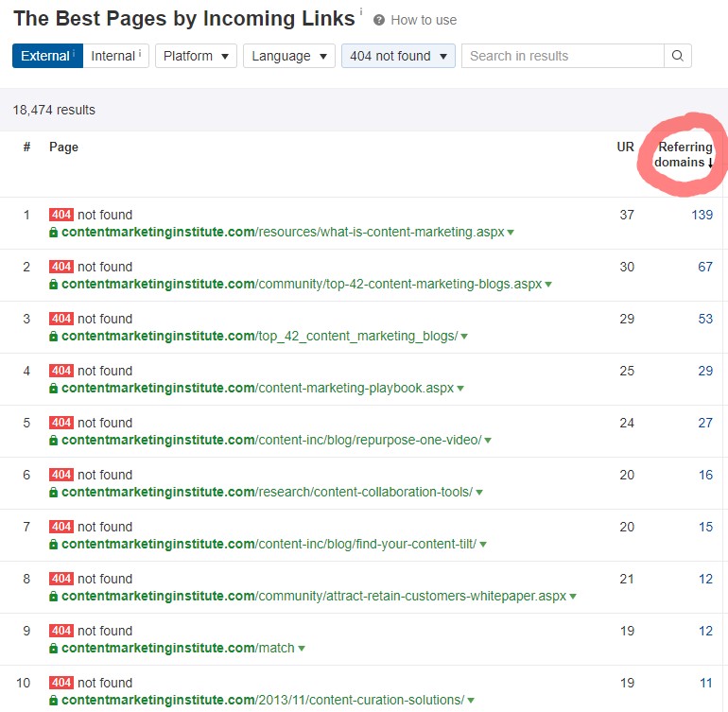Click the How to use question icon

(379, 20)
